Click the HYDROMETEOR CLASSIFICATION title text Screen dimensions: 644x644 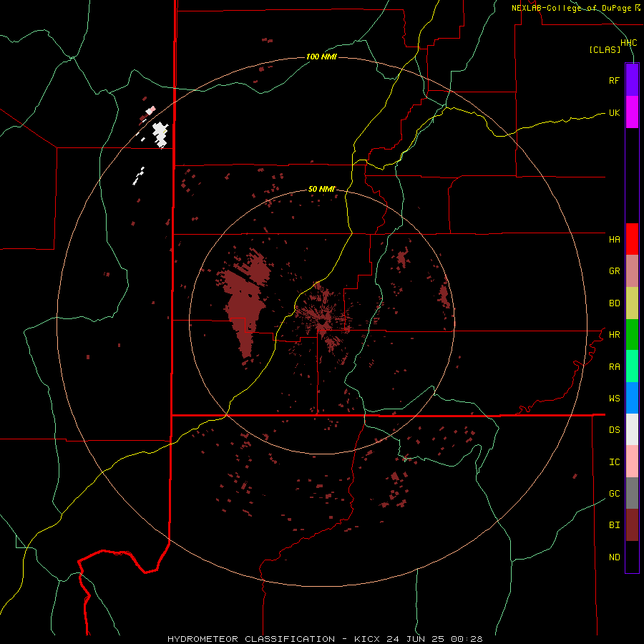coord(251,639)
